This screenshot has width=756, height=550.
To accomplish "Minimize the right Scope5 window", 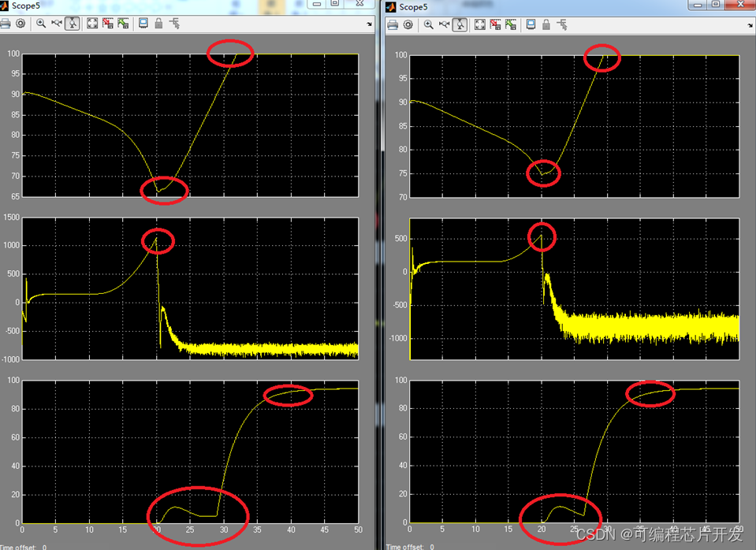I will point(697,5).
